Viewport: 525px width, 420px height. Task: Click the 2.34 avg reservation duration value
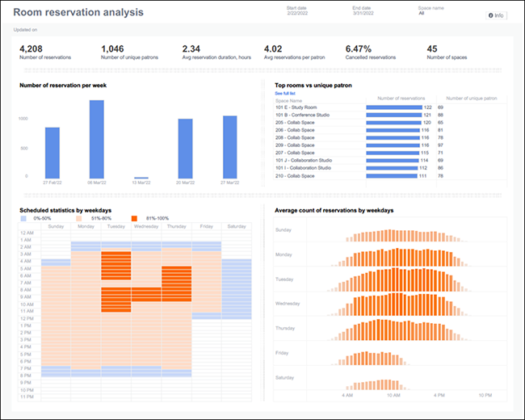point(191,49)
